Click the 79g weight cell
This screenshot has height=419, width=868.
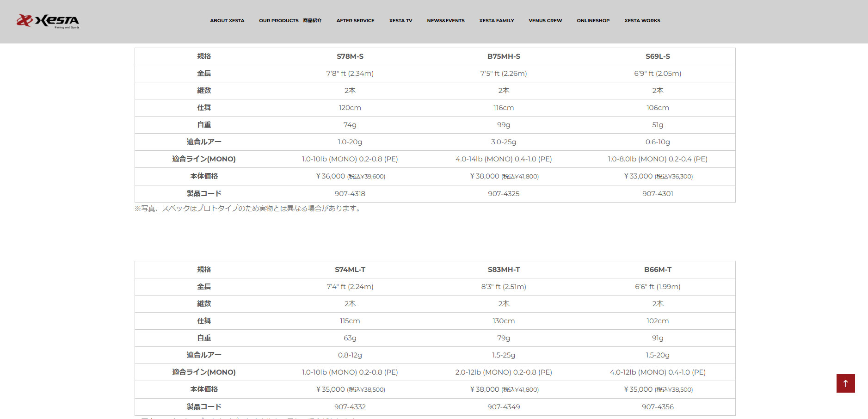tap(504, 338)
